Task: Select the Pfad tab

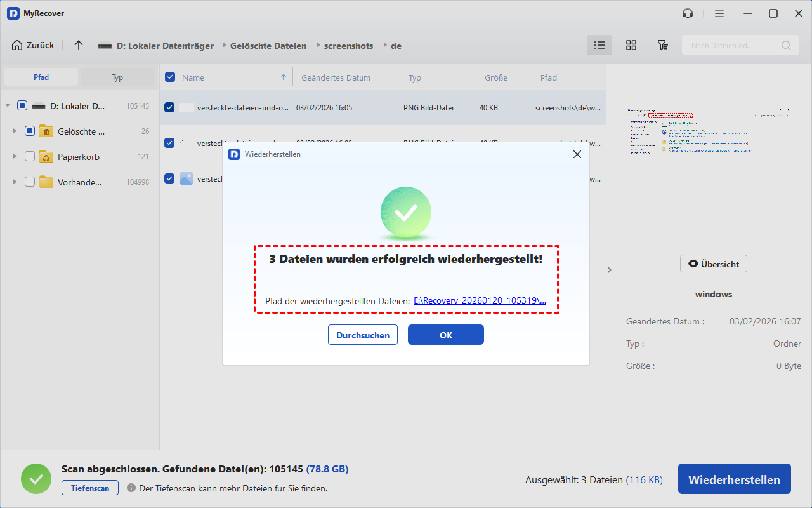Action: [x=41, y=77]
